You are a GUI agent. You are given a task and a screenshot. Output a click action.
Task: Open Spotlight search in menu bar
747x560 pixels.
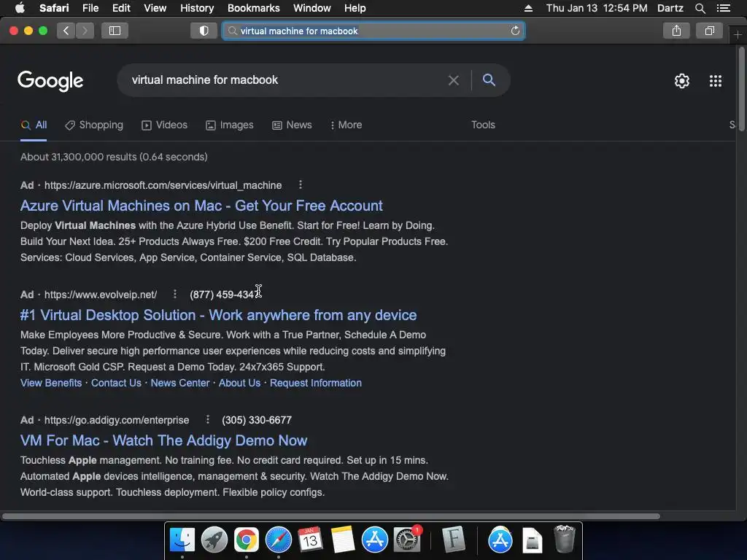700,8
